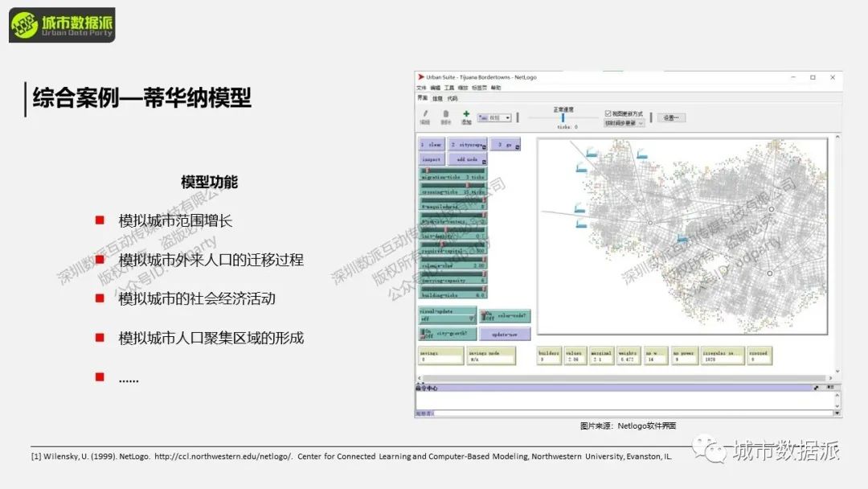Click the scroll-down arrow of interface pane
The width and height of the screenshot is (868, 489).
837,371
